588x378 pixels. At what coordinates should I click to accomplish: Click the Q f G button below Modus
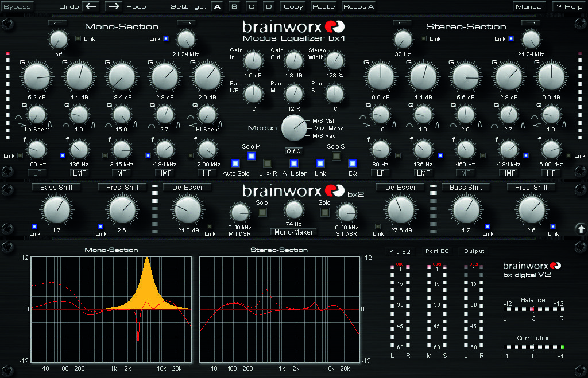click(x=293, y=151)
